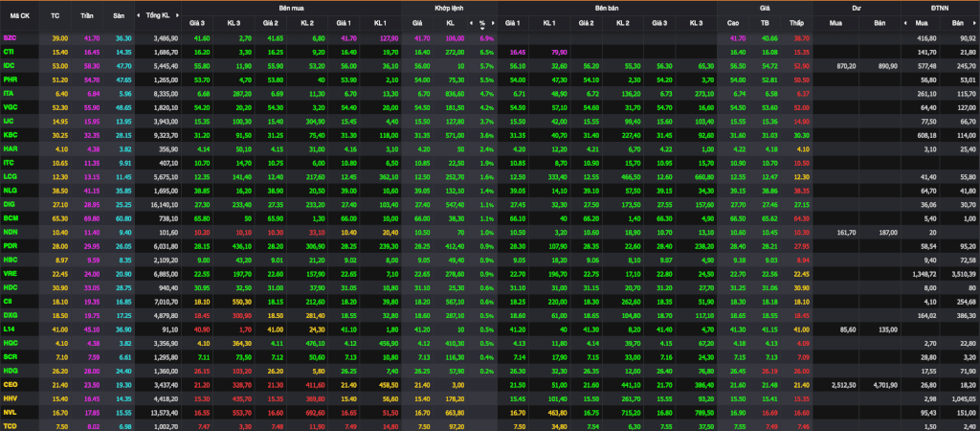The image size is (980, 431).
Task: Click the Dư group header
Action: 856,8
